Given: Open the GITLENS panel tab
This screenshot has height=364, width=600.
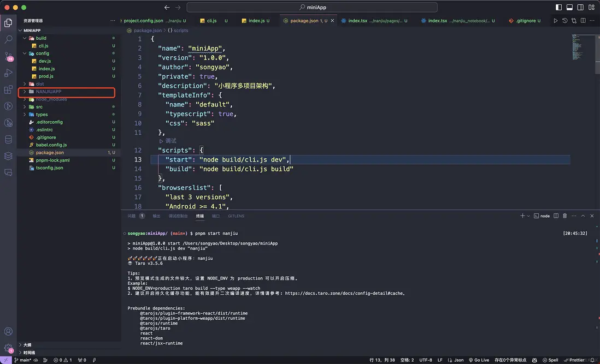Looking at the screenshot, I should pyautogui.click(x=236, y=216).
